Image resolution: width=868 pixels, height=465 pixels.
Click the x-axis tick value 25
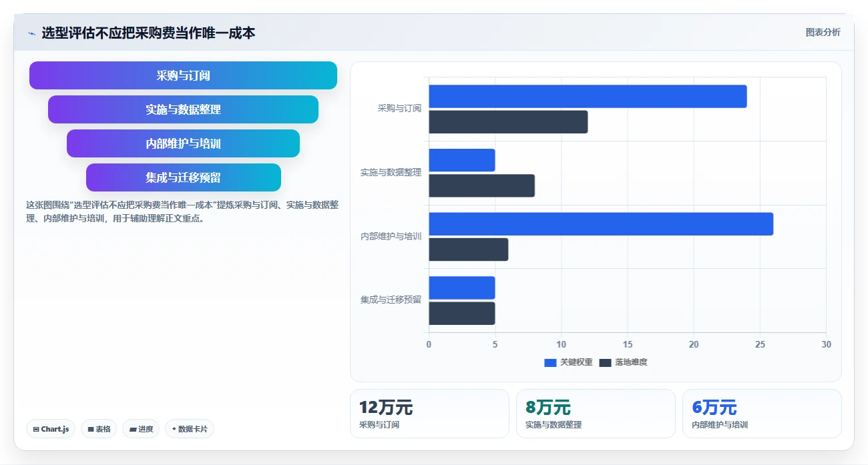(x=760, y=344)
